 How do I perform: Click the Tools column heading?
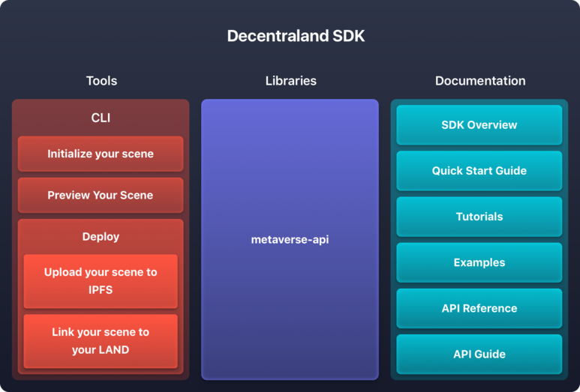(101, 80)
